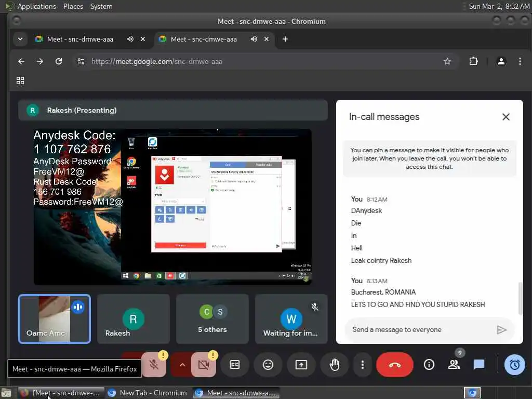
Task: Toggle the microphone button
Action: pyautogui.click(x=154, y=365)
